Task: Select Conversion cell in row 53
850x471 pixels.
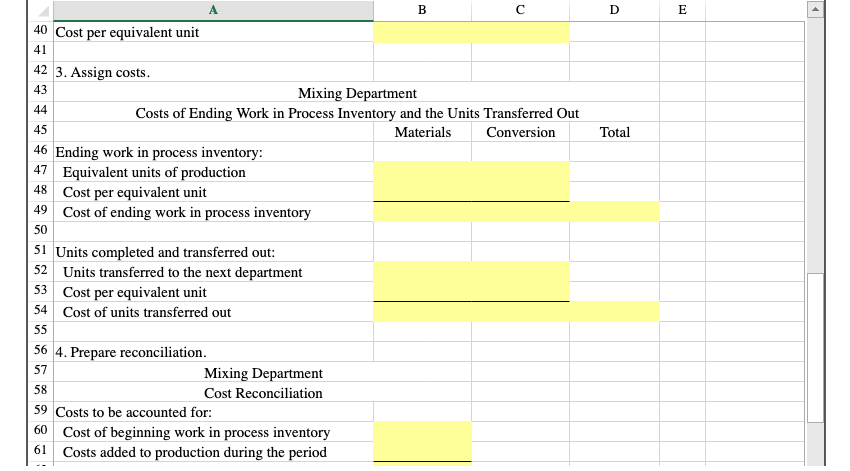Action: pyautogui.click(x=520, y=292)
